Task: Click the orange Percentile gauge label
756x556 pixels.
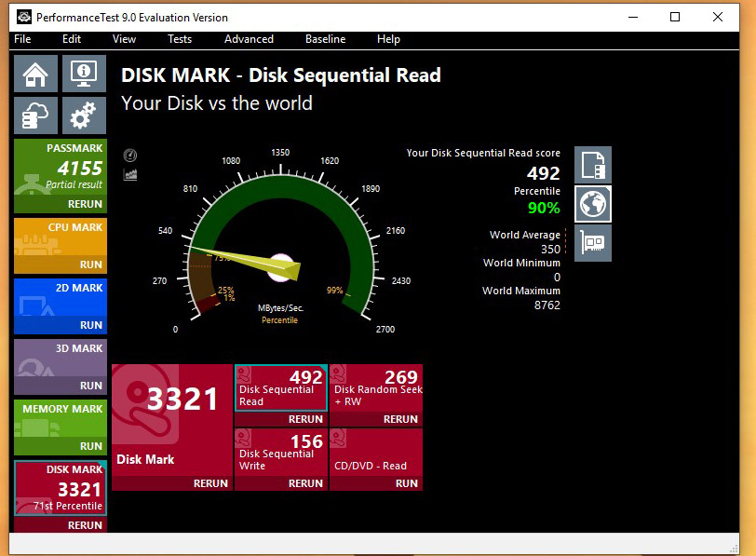Action: click(279, 320)
